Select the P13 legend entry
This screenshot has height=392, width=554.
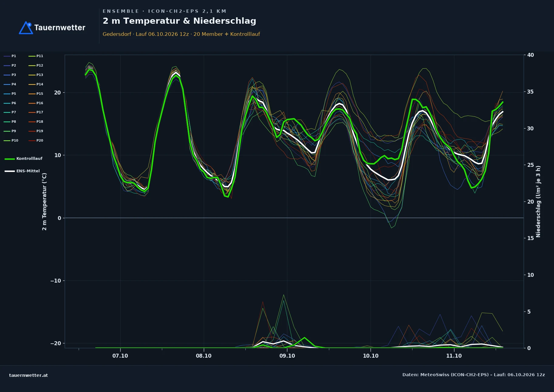(x=36, y=75)
